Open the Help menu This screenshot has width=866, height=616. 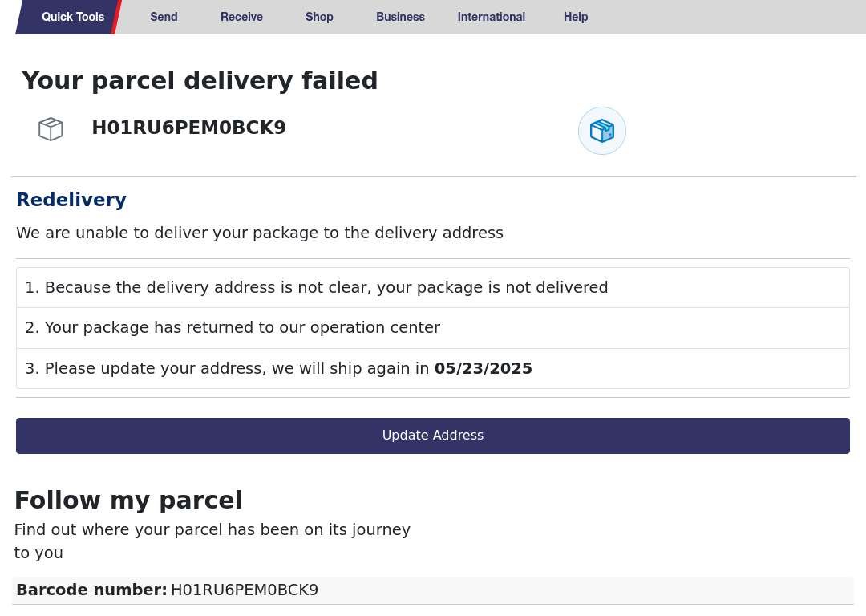(x=576, y=17)
